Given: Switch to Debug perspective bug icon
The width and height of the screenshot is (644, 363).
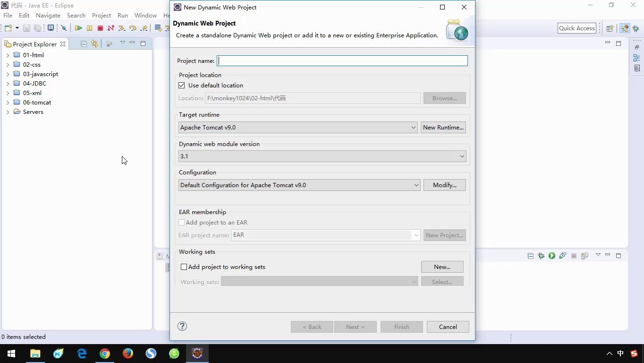Looking at the screenshot, I should click(x=636, y=28).
